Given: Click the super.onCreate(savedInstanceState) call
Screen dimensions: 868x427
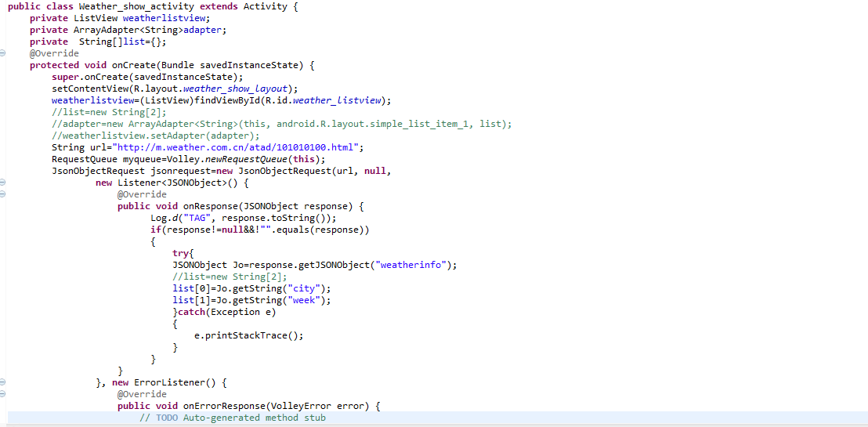Looking at the screenshot, I should pos(147,77).
